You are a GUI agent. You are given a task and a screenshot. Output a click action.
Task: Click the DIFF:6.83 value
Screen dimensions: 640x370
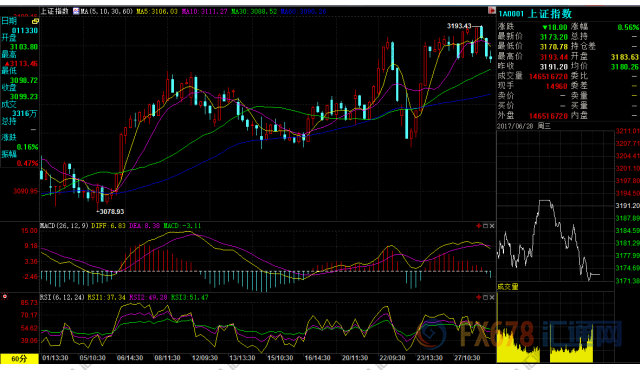pos(109,226)
